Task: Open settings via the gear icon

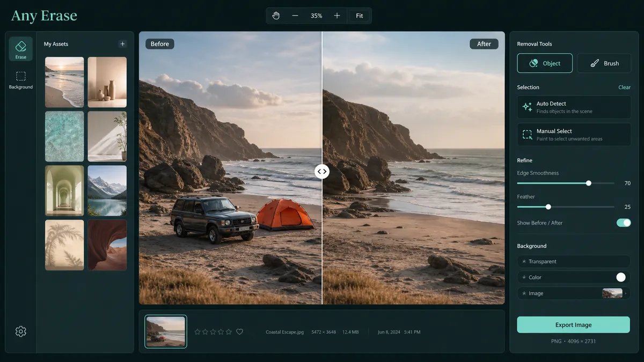Action: 20,331
